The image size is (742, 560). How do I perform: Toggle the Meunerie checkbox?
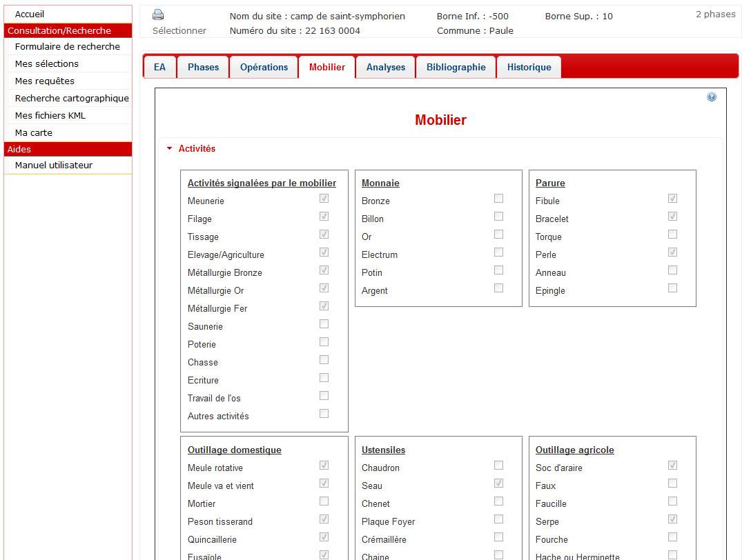coord(324,199)
